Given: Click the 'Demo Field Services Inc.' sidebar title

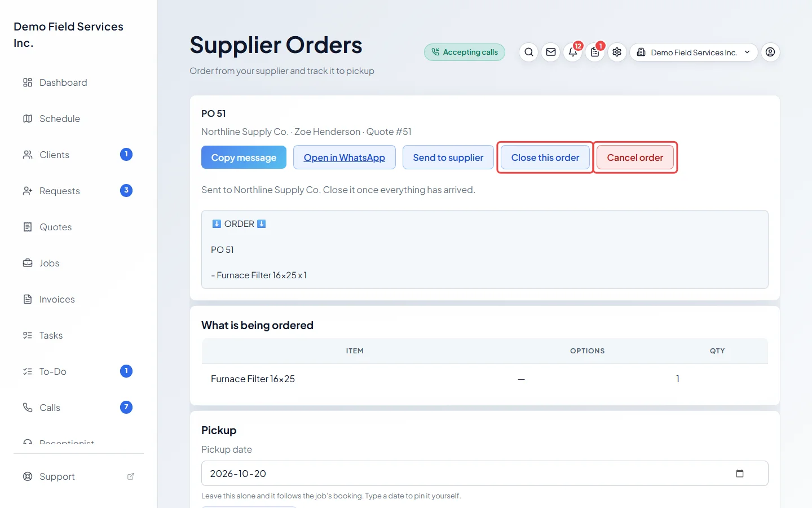Looking at the screenshot, I should pos(68,34).
